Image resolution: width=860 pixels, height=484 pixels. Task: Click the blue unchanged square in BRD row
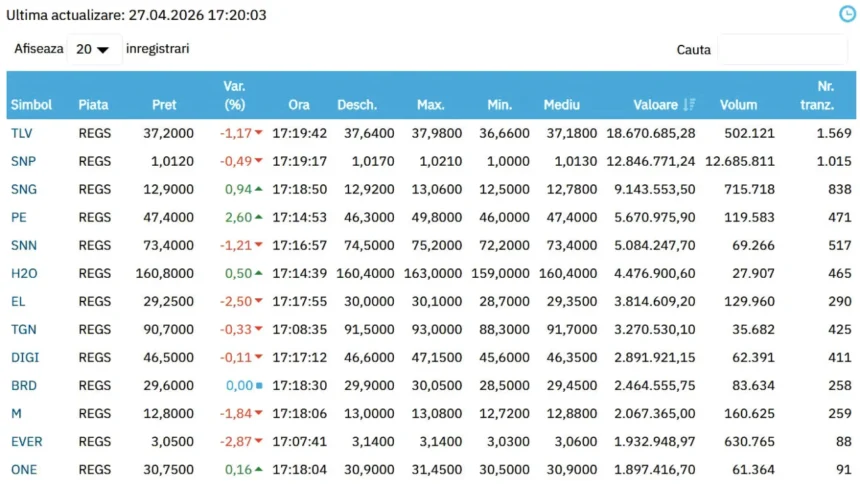258,385
